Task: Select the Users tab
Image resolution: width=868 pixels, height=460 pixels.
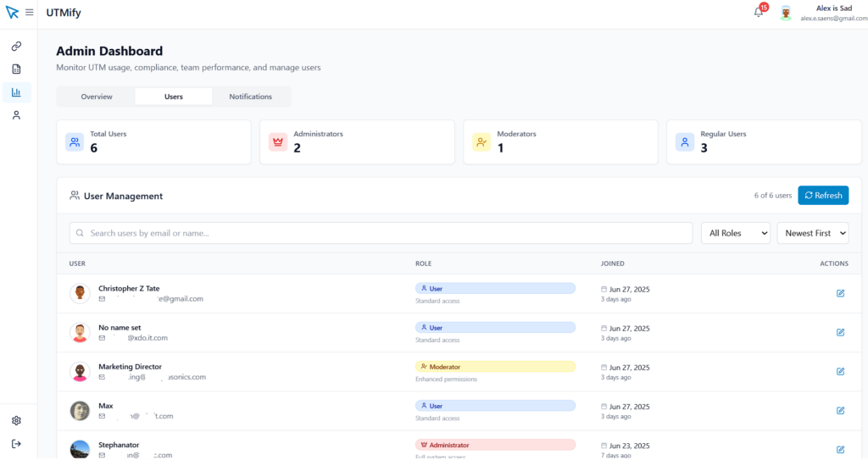Action: (x=173, y=97)
